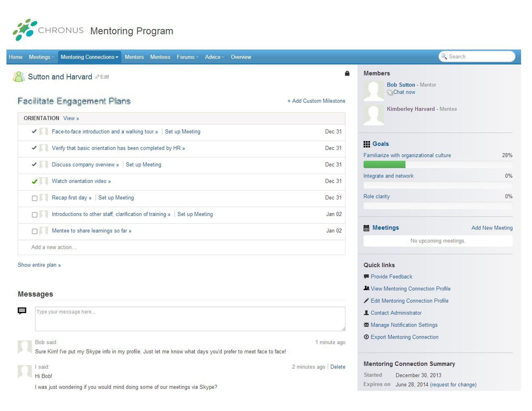The height and width of the screenshot is (411, 532).
Task: Click the avatar on Watch orientation video row
Action: coord(44,181)
